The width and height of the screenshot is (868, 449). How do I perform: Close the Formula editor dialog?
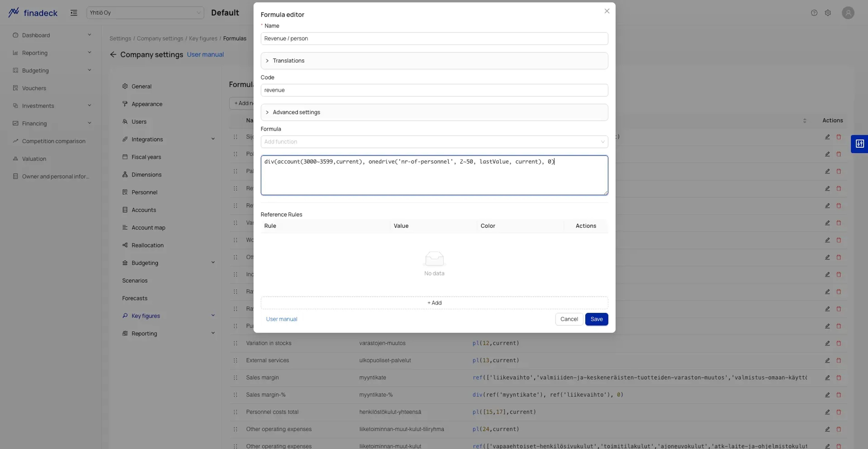pyautogui.click(x=607, y=11)
